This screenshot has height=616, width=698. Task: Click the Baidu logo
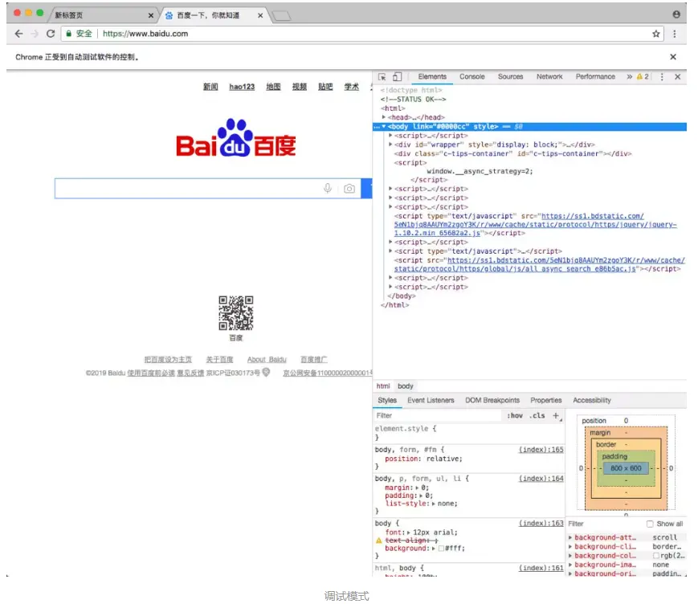coord(236,138)
